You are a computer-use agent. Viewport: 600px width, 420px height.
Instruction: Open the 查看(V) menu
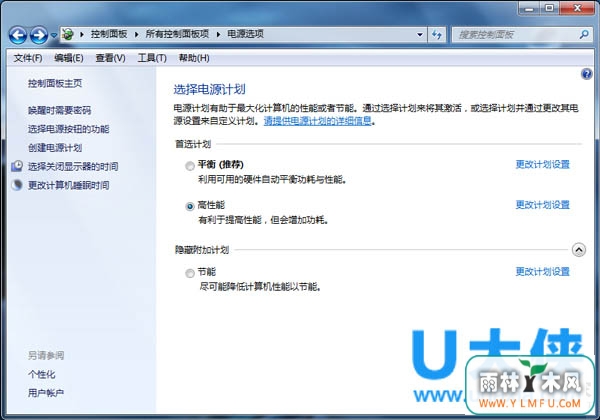click(110, 58)
